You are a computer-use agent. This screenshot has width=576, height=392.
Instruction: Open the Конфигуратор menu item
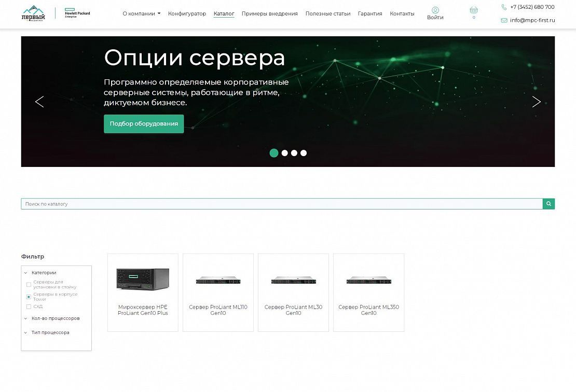pyautogui.click(x=187, y=14)
